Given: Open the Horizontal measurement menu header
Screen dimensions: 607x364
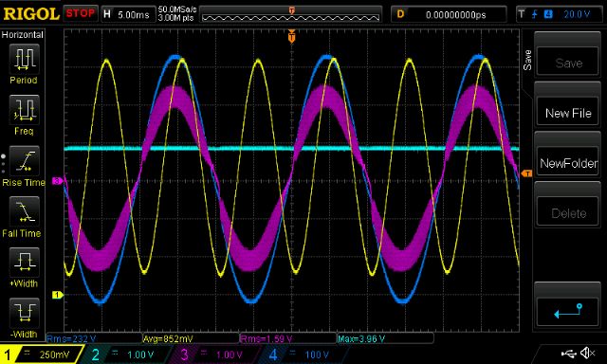Looking at the screenshot, I should coord(23,35).
